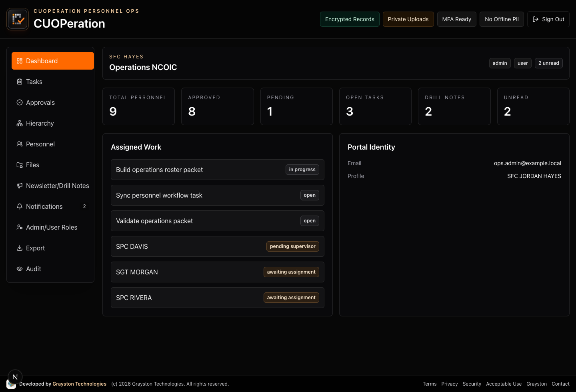The height and width of the screenshot is (392, 576).
Task: Click the Notifications count badge 2
Action: pos(84,206)
